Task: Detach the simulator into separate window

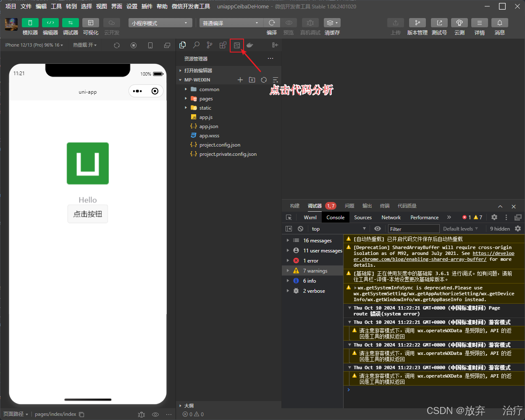Action: 167,45
